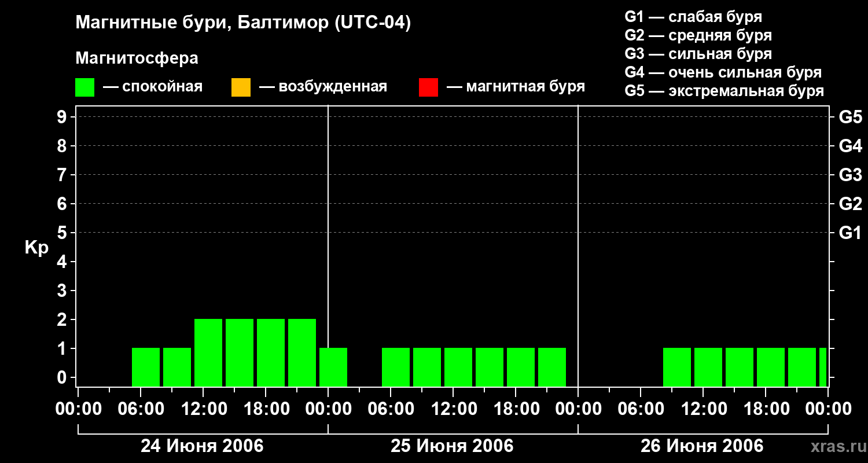868x463 pixels.
Task: Click the '— магнитная буря' legend label
Action: tap(516, 87)
